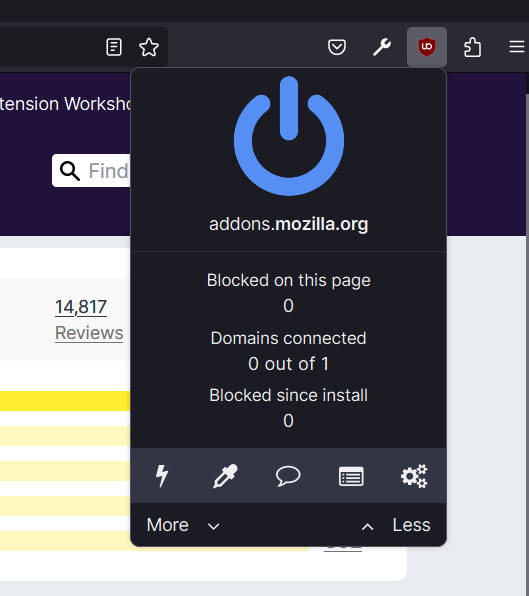This screenshot has height=596, width=529.
Task: Open the wrench developer tools icon
Action: click(382, 47)
